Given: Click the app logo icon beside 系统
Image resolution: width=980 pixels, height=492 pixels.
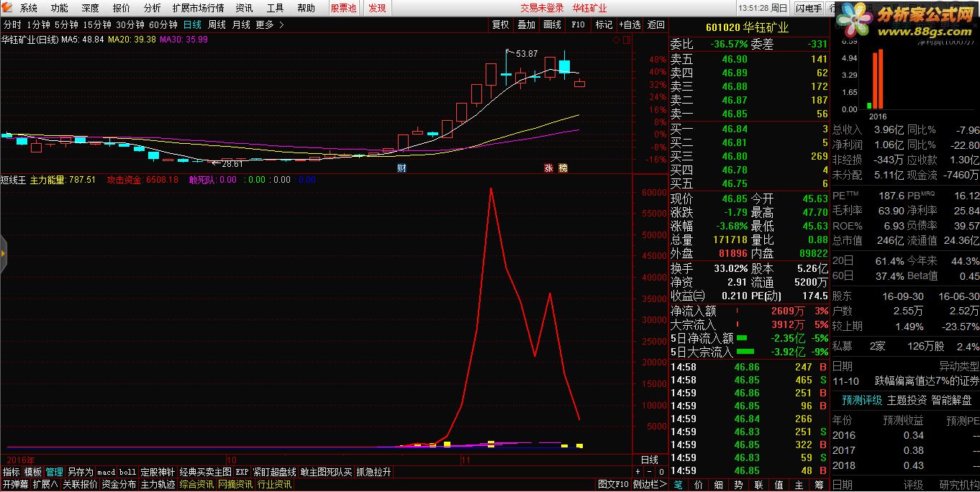Looking at the screenshot, I should tap(7, 8).
